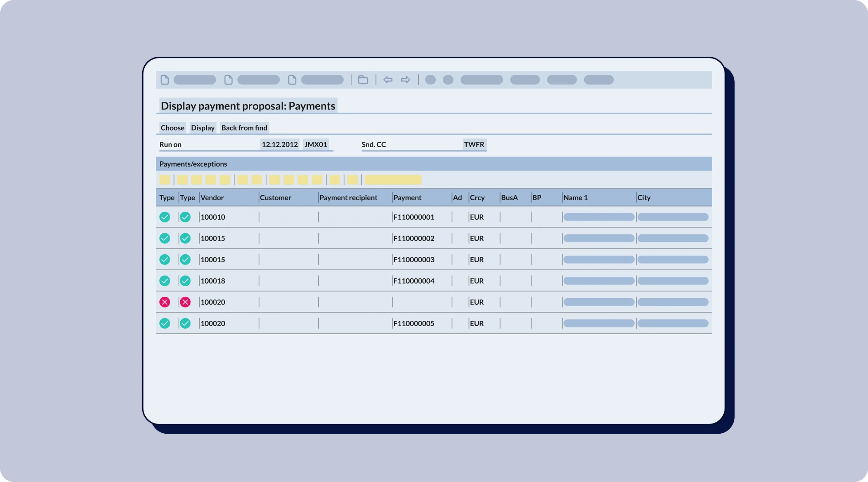Click the red X error icon for vendor 100020
Screen dimensions: 868x482
pyautogui.click(x=165, y=302)
